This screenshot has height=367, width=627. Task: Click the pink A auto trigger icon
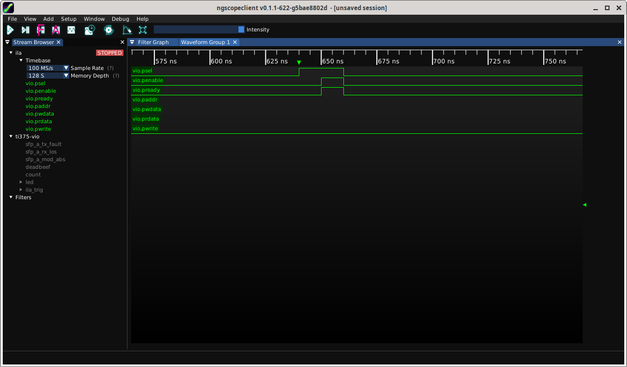pos(56,30)
